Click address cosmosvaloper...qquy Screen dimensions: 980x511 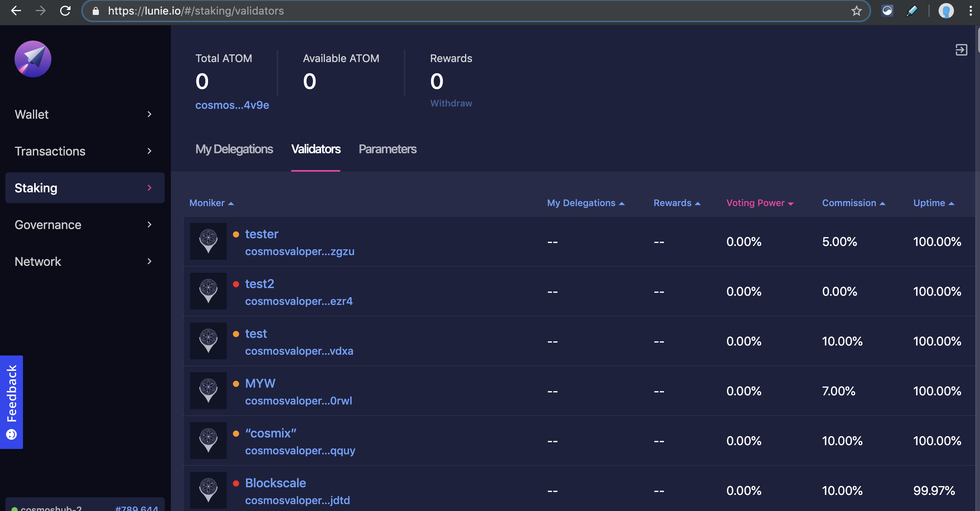[300, 450]
